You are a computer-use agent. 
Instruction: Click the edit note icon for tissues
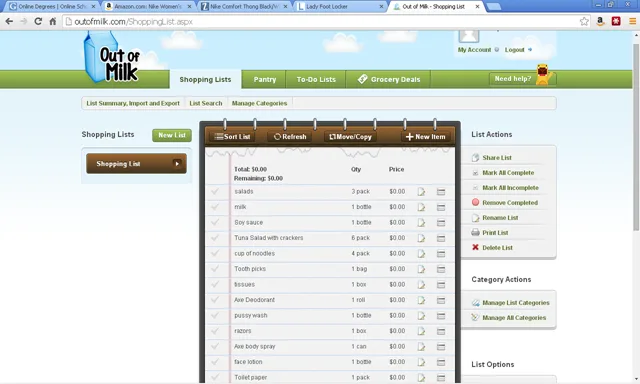pyautogui.click(x=421, y=285)
